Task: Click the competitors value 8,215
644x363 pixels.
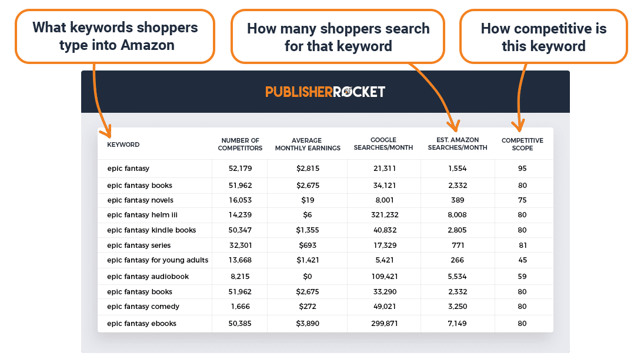Action: [x=241, y=277]
